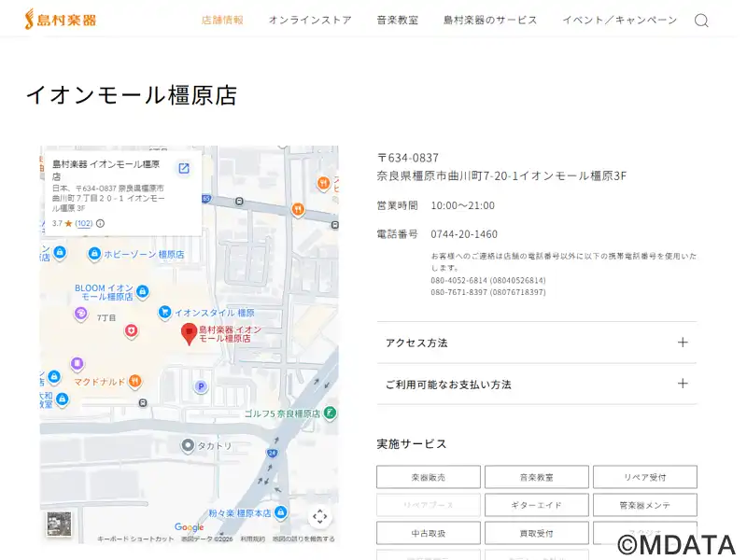This screenshot has width=747, height=560.
Task: Open イベント／キャンペーン navigation item
Action: (619, 21)
